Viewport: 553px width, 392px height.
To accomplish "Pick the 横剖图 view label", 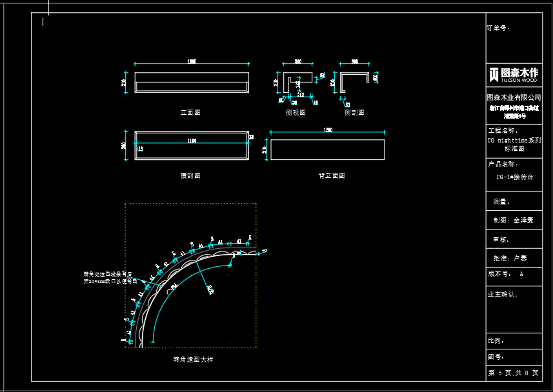I will (x=190, y=175).
